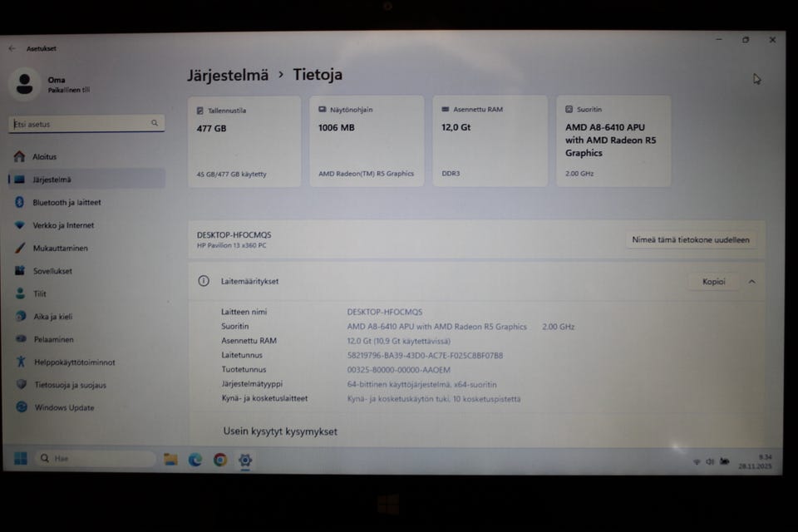Open Tilit settings
The width and height of the screenshot is (798, 532).
(x=86, y=293)
